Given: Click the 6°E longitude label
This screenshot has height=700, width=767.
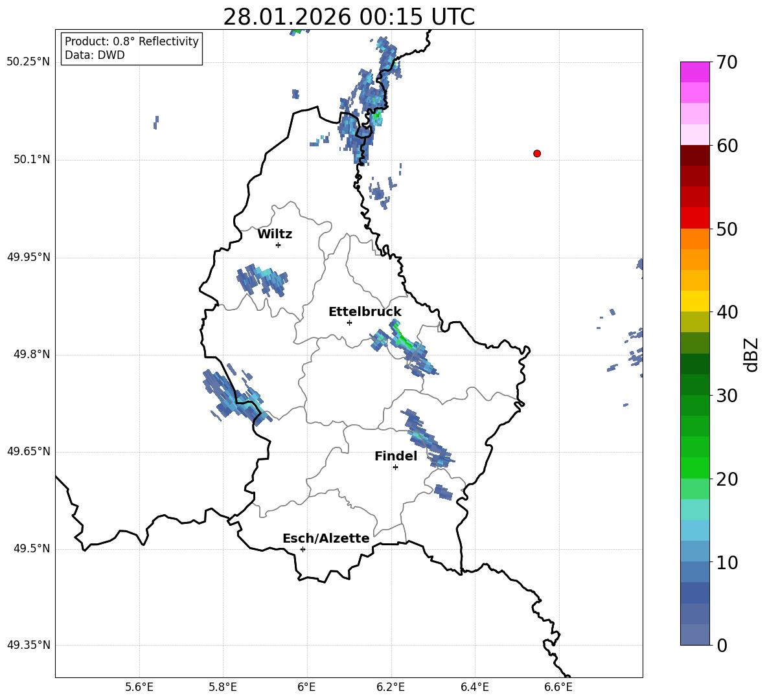Looking at the screenshot, I should pos(306,687).
